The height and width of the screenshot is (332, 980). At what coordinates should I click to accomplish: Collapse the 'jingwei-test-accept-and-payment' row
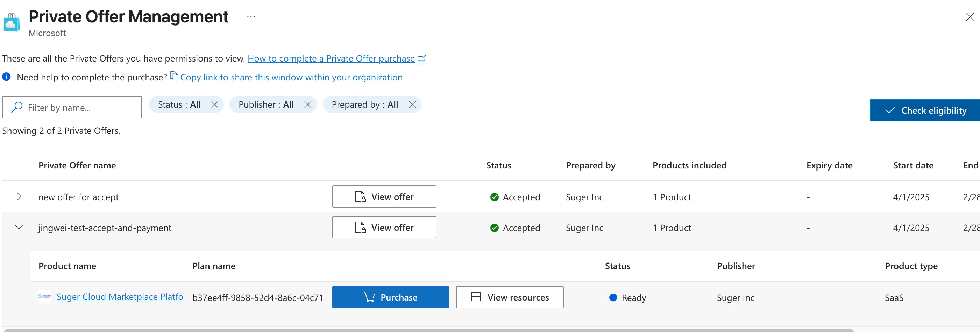coord(19,228)
